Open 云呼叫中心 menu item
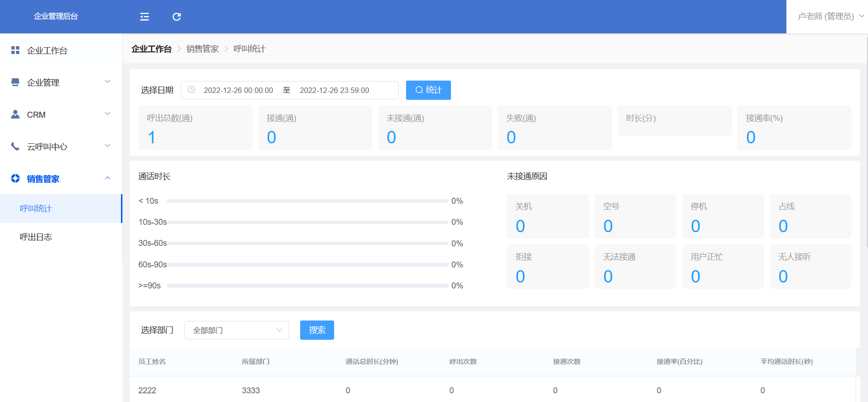The image size is (868, 402). click(61, 147)
